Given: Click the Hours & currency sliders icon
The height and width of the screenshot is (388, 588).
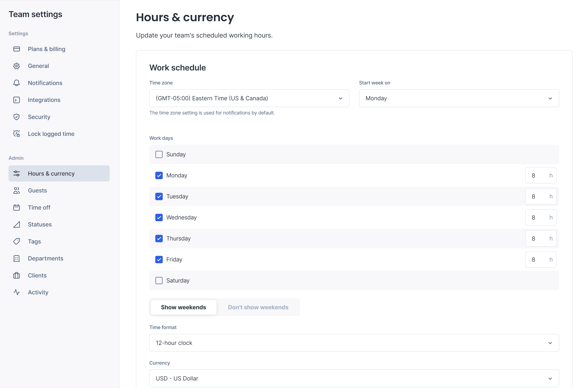Looking at the screenshot, I should 17,173.
